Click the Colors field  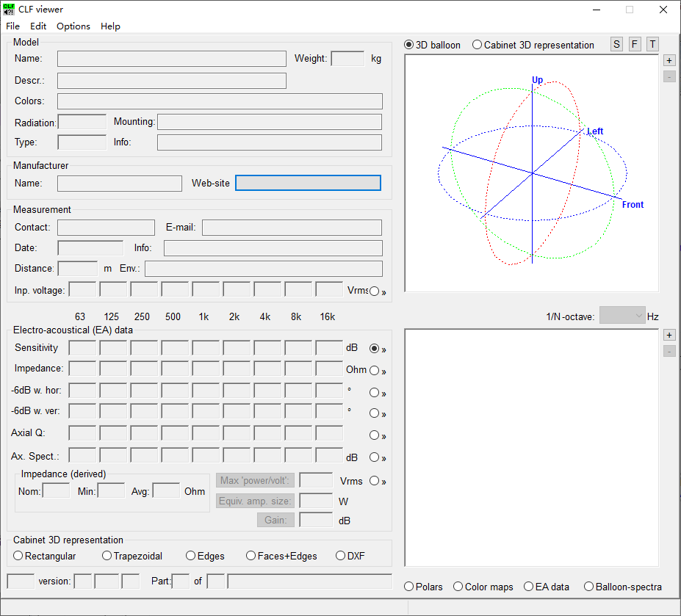(220, 101)
